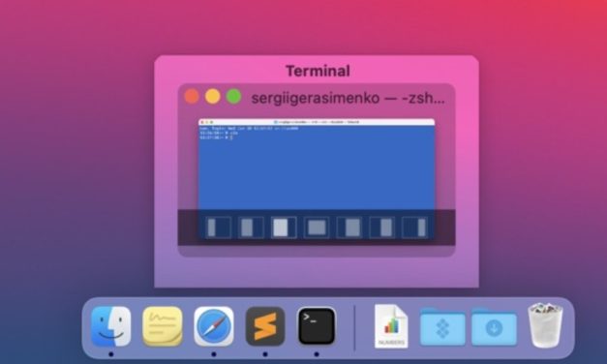Choose the centered window layout icon
607x364 pixels.
pyautogui.click(x=317, y=227)
